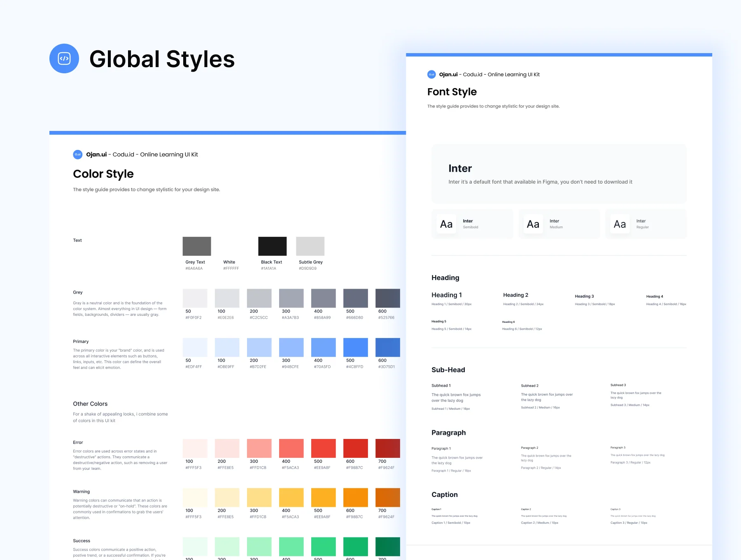Choose the Primary 600 swatch

pyautogui.click(x=388, y=348)
